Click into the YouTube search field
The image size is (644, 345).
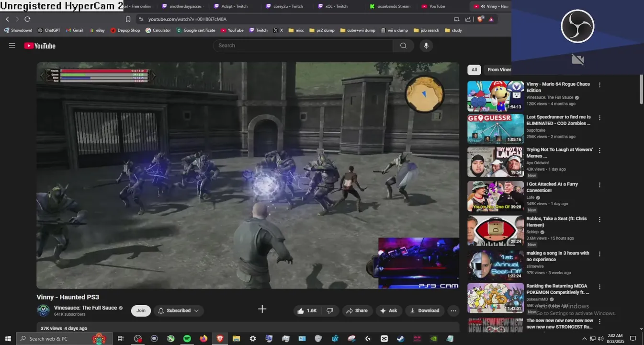tap(303, 46)
